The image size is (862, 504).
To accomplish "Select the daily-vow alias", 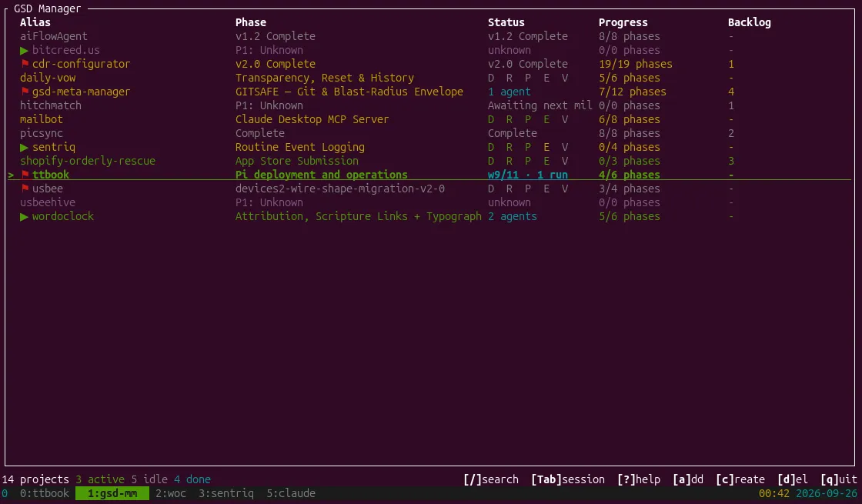I will (x=48, y=78).
